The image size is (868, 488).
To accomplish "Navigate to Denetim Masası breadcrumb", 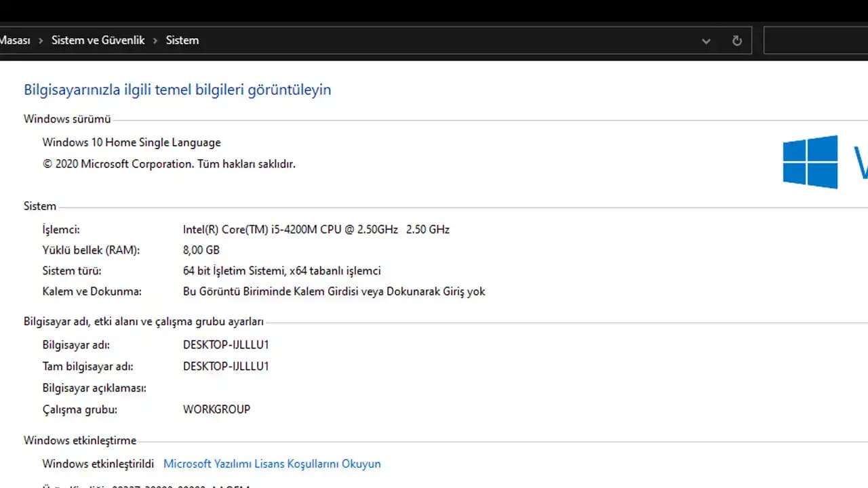I will 14,41.
